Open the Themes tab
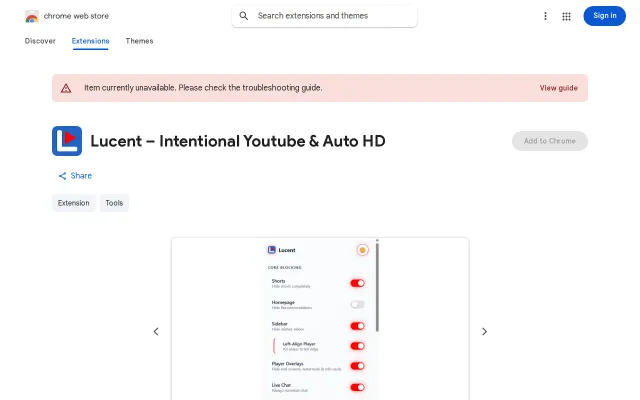The height and width of the screenshot is (400, 640). coord(139,41)
